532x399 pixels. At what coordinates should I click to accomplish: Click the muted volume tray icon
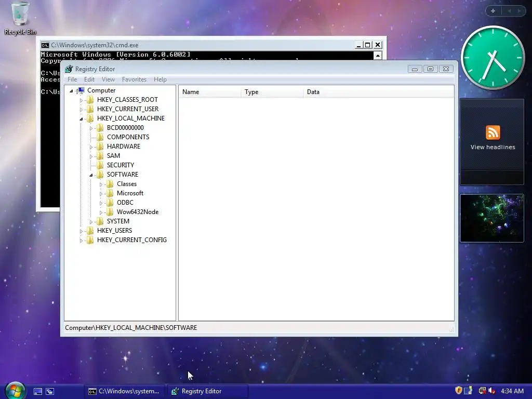[x=492, y=391]
